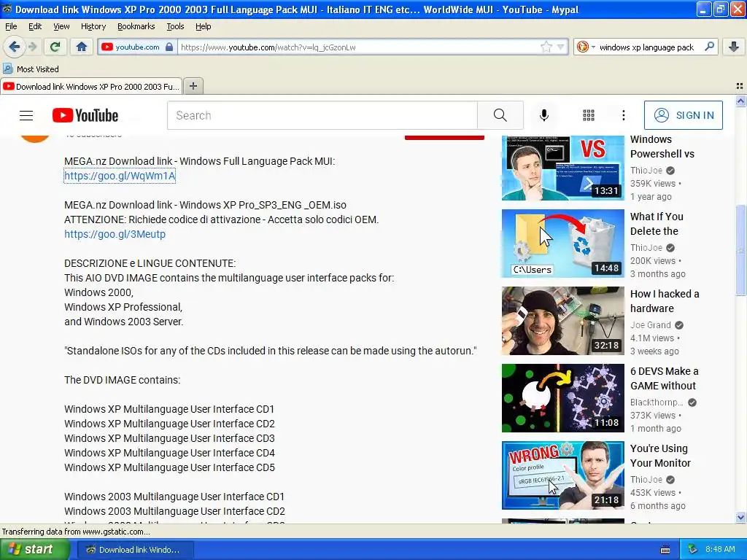Screen dimensions: 747x560
Task: Click the YouTube logo
Action: pyautogui.click(x=85, y=115)
